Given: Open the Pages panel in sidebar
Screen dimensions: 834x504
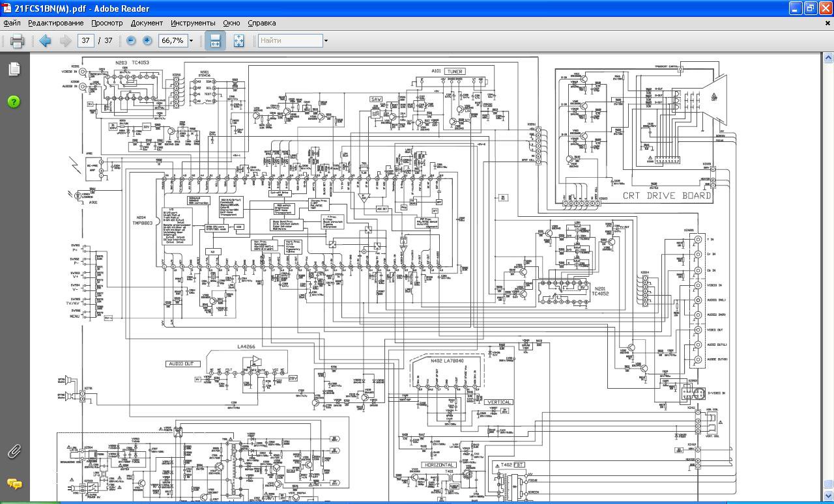Looking at the screenshot, I should coord(14,69).
